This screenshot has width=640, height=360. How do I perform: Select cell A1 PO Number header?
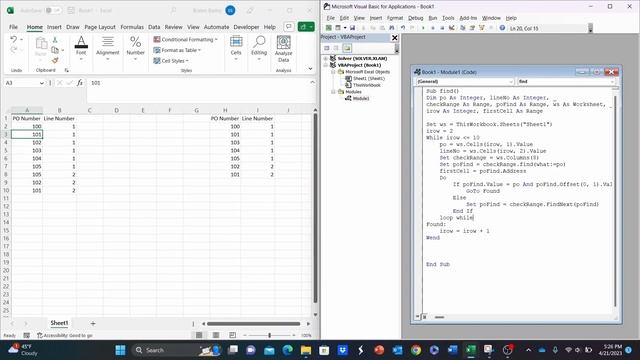coord(27,118)
